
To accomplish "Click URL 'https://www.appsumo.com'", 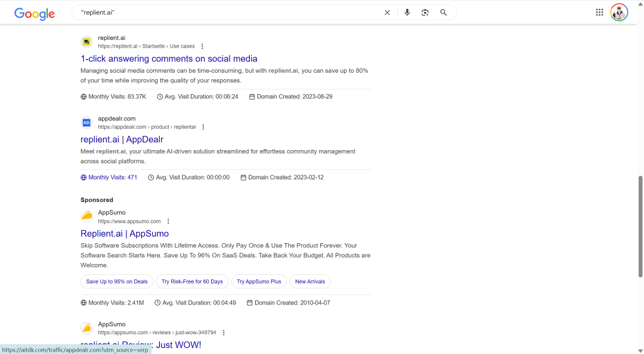I will coord(129,221).
